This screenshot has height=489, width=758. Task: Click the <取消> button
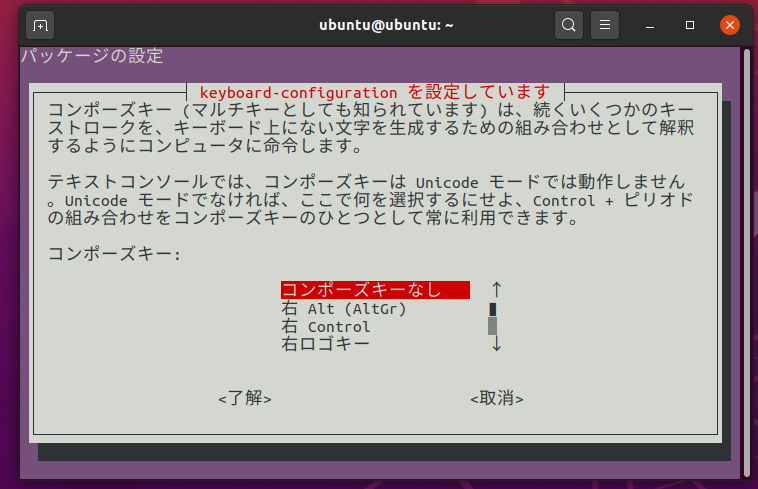pos(497,399)
